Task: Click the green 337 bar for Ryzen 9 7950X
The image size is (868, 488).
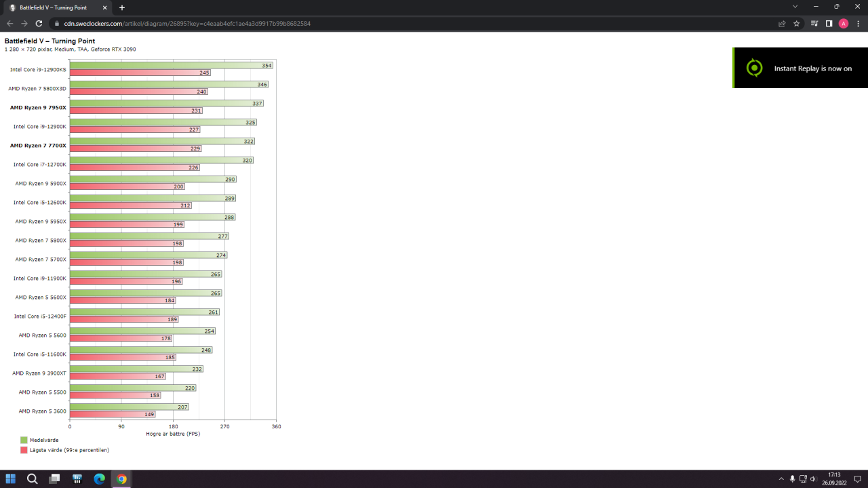Action: coord(166,104)
